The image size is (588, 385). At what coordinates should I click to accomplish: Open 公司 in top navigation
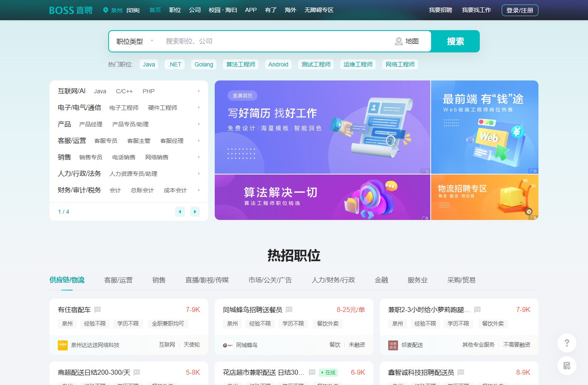point(195,10)
